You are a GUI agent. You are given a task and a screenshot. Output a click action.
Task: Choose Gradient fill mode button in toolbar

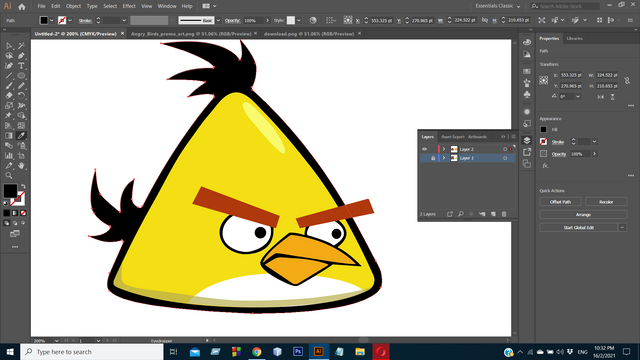(x=15, y=213)
